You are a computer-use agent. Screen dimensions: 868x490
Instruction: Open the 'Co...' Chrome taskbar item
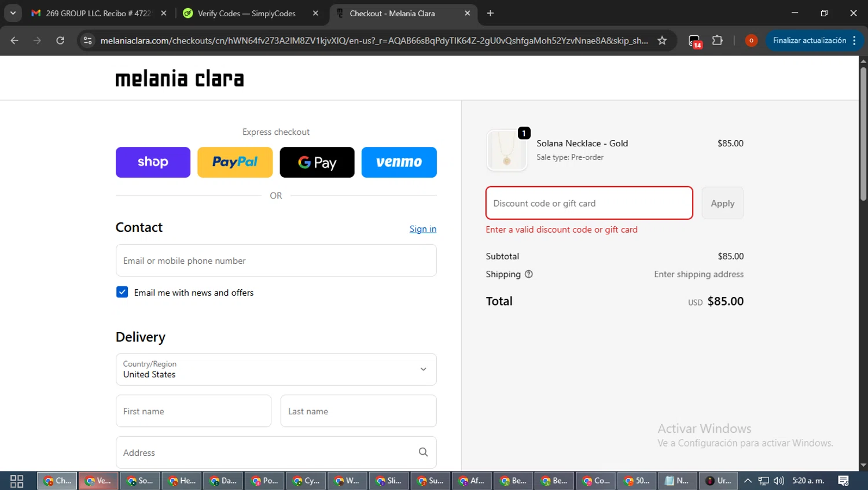tap(596, 481)
